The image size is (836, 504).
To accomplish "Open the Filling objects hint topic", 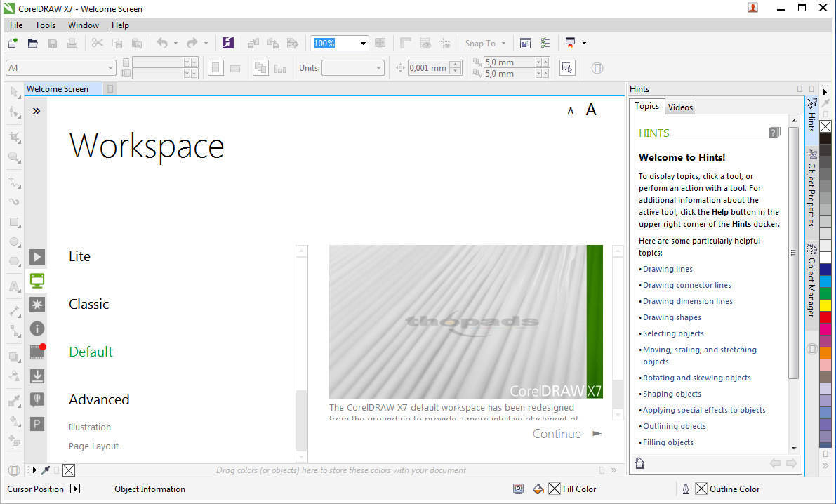I will [668, 442].
